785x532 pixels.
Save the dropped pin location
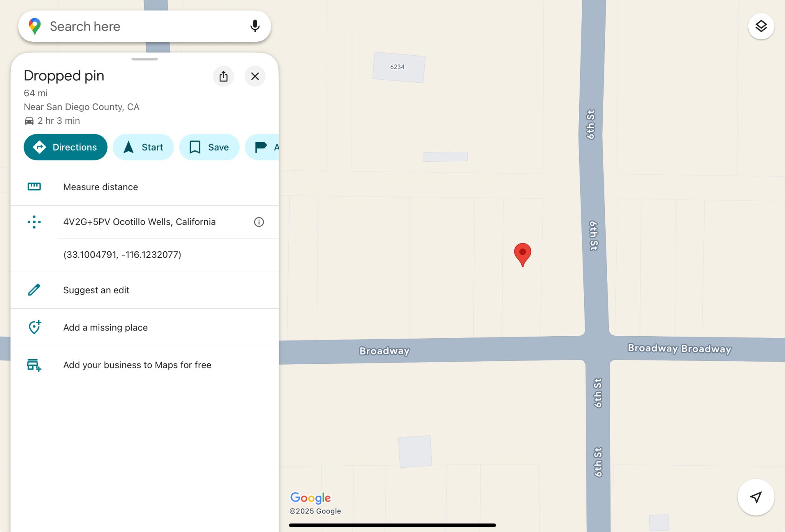coord(209,147)
